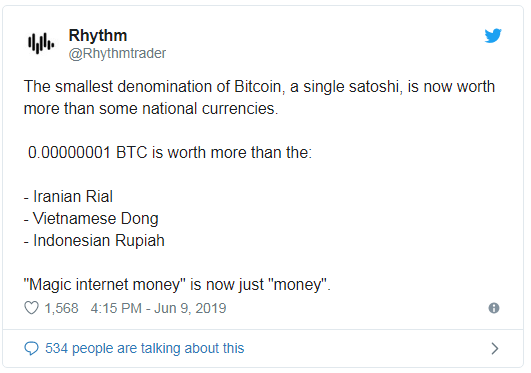
Task: Click the "Vietnamese Dong" list line
Action: tap(91, 219)
